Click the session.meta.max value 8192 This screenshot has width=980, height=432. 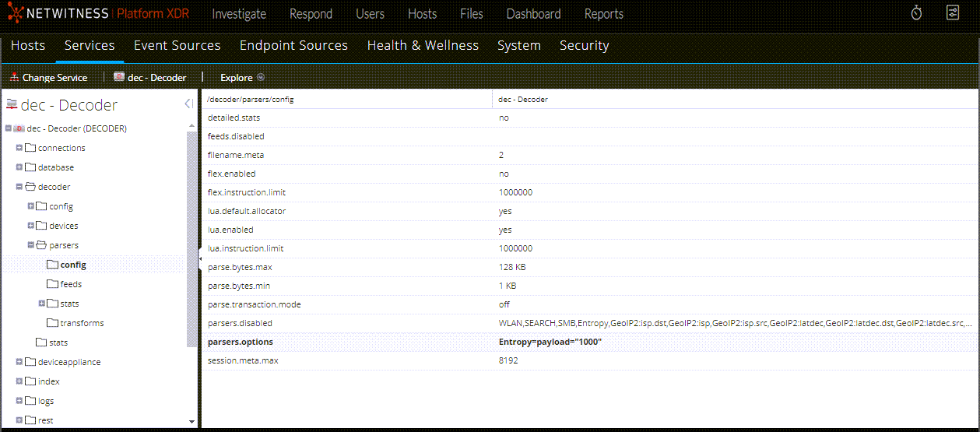(508, 360)
